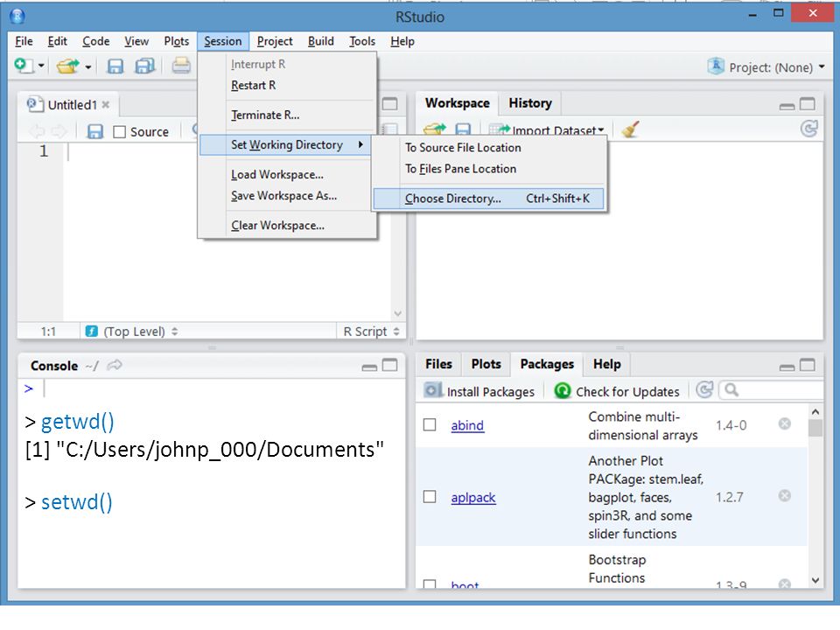This screenshot has width=840, height=630.
Task: Minimize the Workspace pane
Action: (x=787, y=106)
